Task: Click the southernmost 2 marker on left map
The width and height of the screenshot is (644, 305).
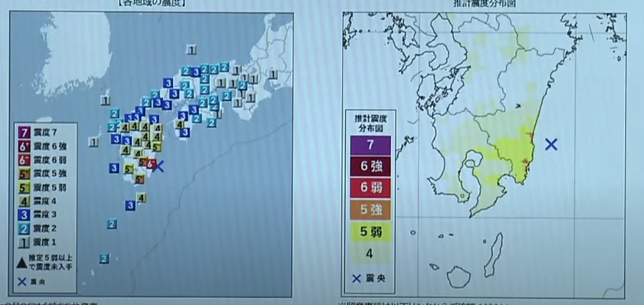Action: (x=104, y=258)
